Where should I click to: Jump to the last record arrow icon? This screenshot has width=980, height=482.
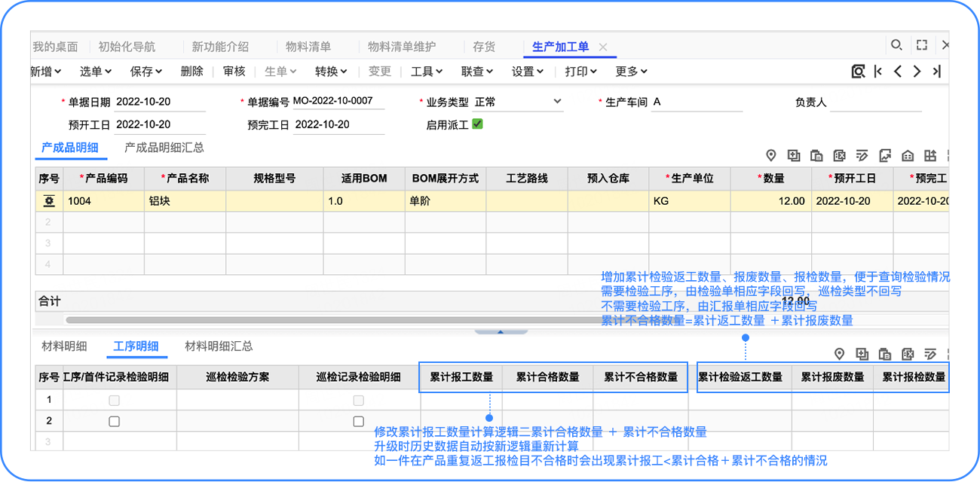(x=936, y=72)
